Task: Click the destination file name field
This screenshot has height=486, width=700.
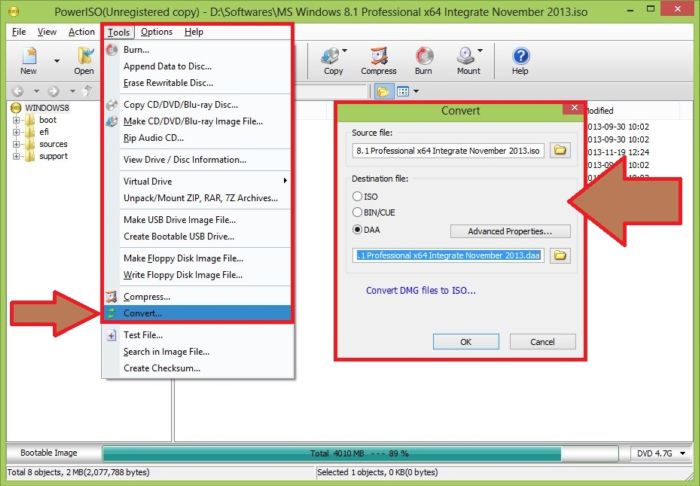Action: click(x=448, y=256)
